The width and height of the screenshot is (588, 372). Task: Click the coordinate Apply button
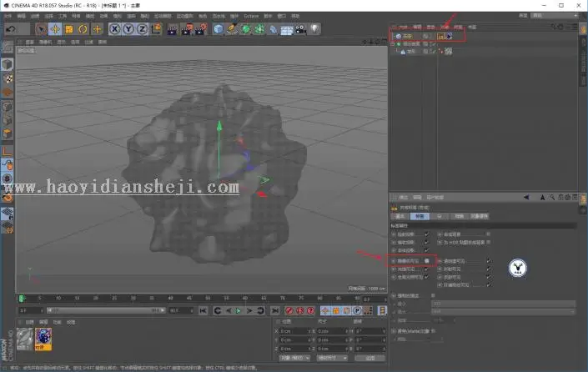click(x=370, y=358)
